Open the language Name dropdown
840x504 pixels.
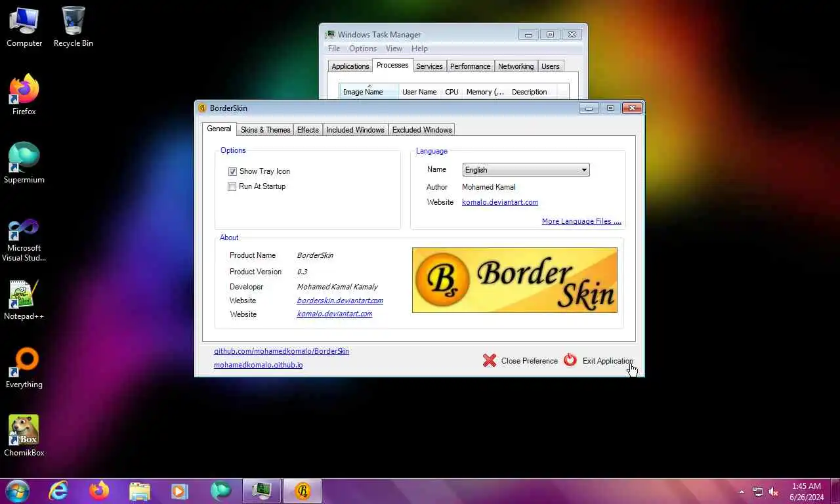(526, 170)
